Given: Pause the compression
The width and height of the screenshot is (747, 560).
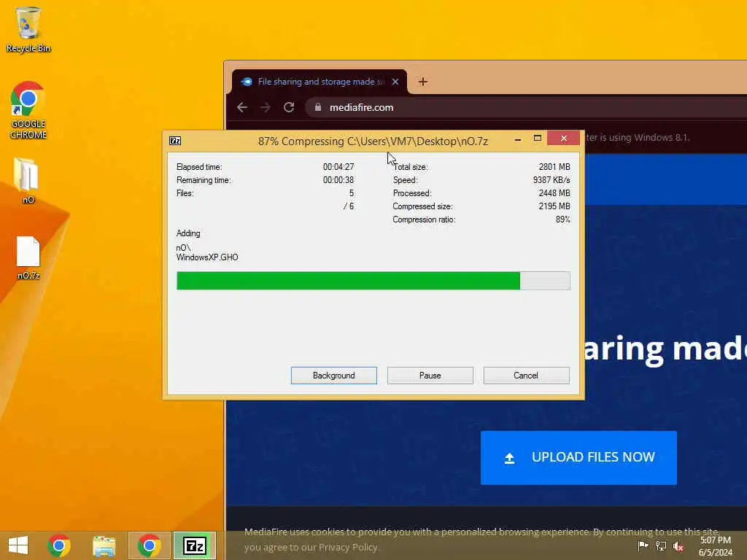Looking at the screenshot, I should (430, 376).
